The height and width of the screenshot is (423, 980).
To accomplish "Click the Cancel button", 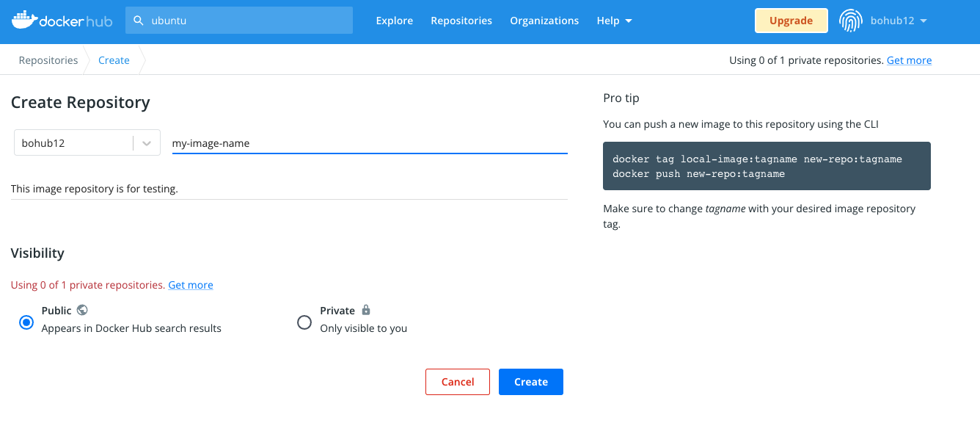I will click(458, 382).
